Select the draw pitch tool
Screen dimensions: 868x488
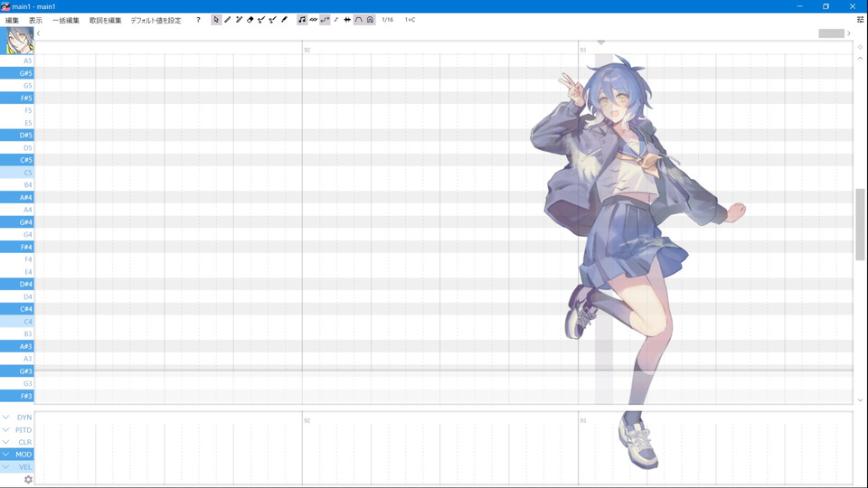[x=261, y=20]
